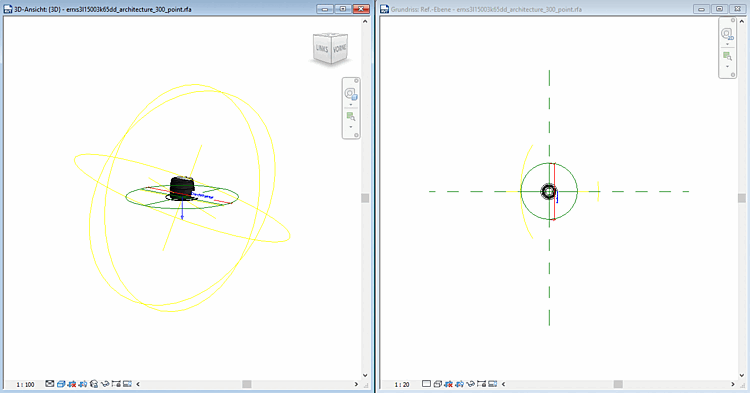Click floor plan vertical scrollbar thumb
This screenshot has width=750, height=393.
click(742, 198)
